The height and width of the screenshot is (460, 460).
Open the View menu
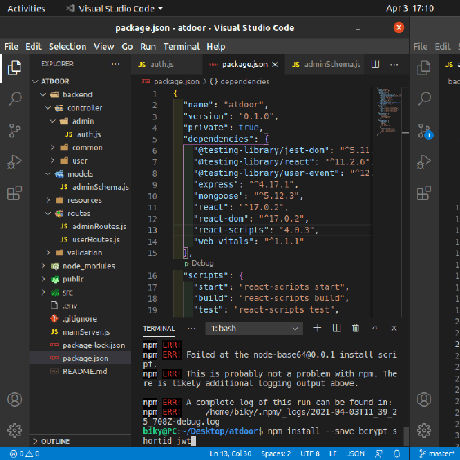[104, 47]
